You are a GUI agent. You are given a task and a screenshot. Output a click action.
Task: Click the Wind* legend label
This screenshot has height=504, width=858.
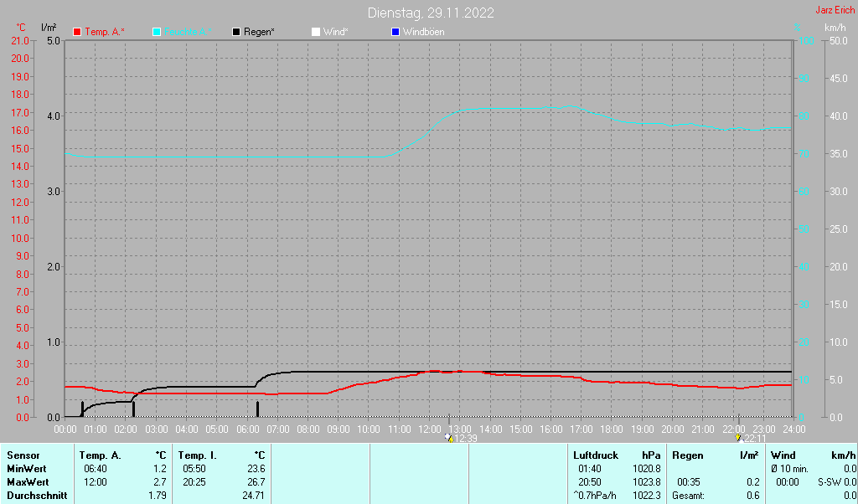click(335, 33)
